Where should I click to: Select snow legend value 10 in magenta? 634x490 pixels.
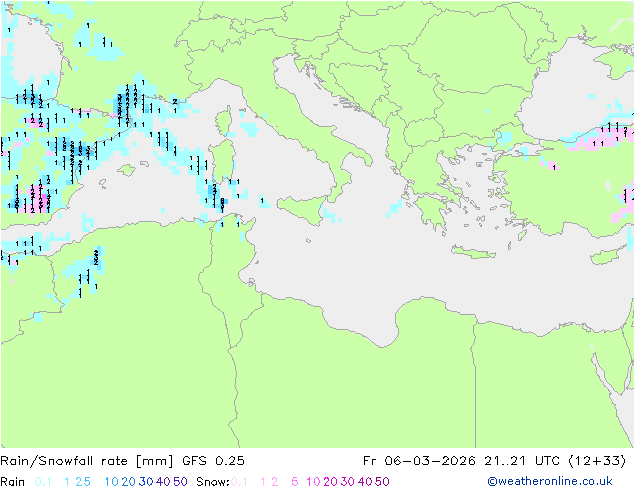[313, 482]
